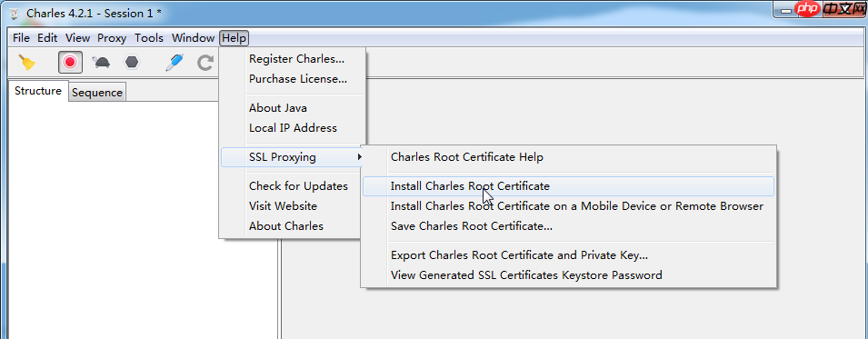Open the Window menu
Image resolution: width=868 pixels, height=339 pixels.
pyautogui.click(x=193, y=38)
